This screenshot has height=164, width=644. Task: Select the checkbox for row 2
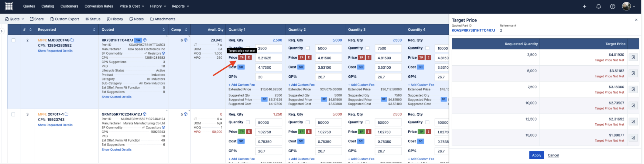pos(13,40)
